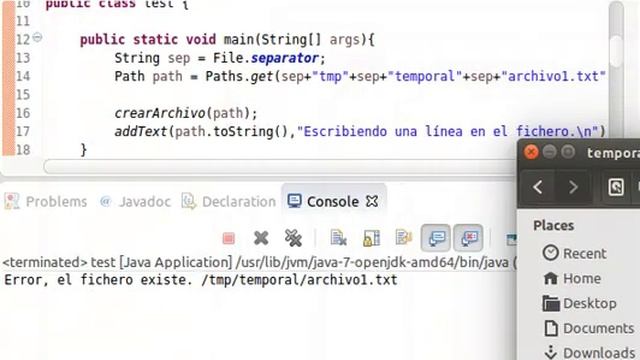
Task: Go forward in the file manager window
Action: pos(573,187)
